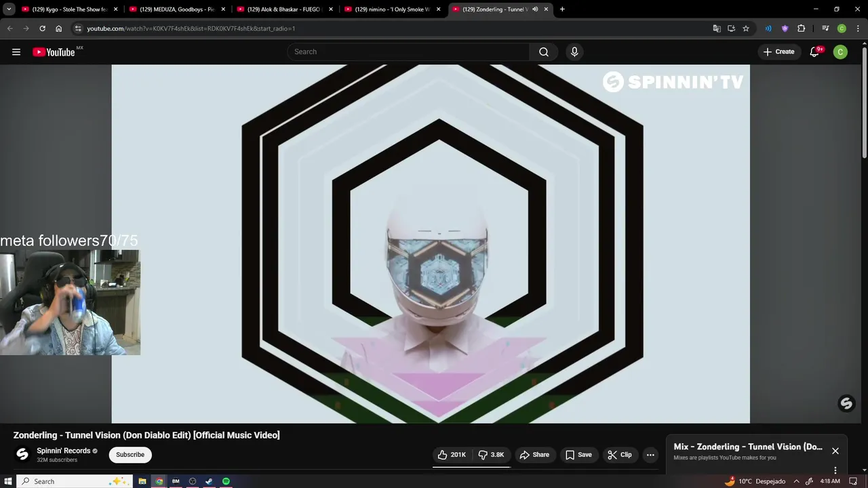
Task: Open more actions ellipsis under video
Action: tap(650, 455)
